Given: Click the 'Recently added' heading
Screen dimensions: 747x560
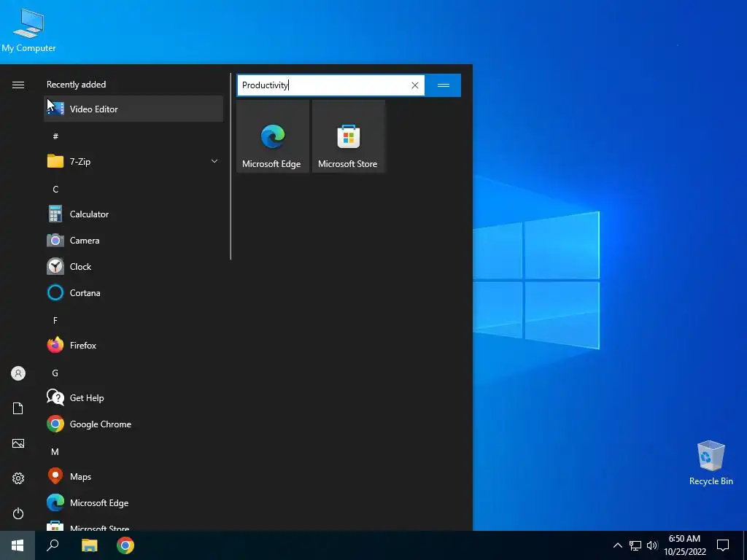Looking at the screenshot, I should (x=76, y=85).
